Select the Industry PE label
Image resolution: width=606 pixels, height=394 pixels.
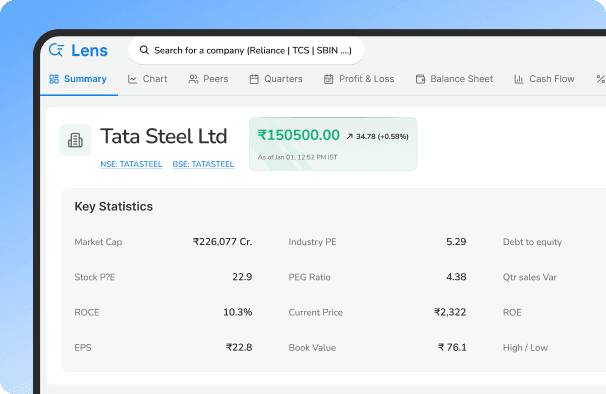click(x=312, y=242)
